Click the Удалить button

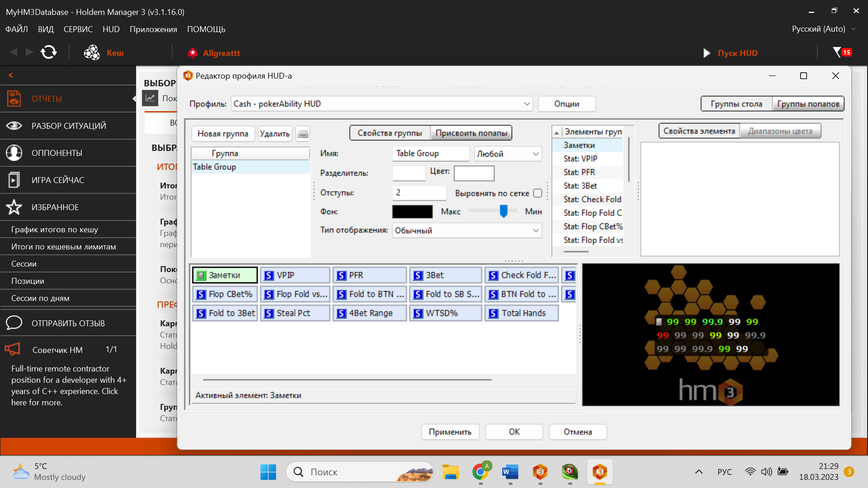pos(275,134)
